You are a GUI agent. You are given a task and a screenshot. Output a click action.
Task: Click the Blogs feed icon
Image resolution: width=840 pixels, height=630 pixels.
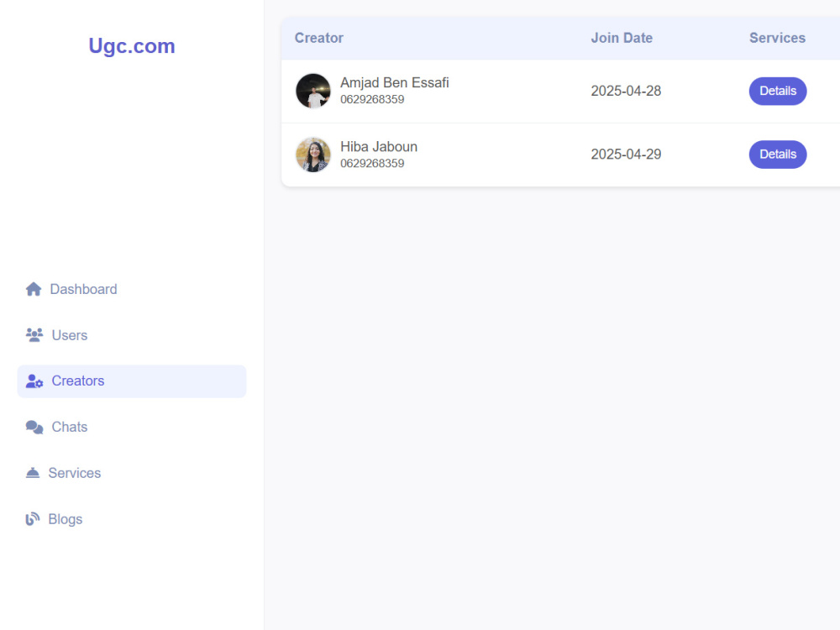tap(33, 519)
